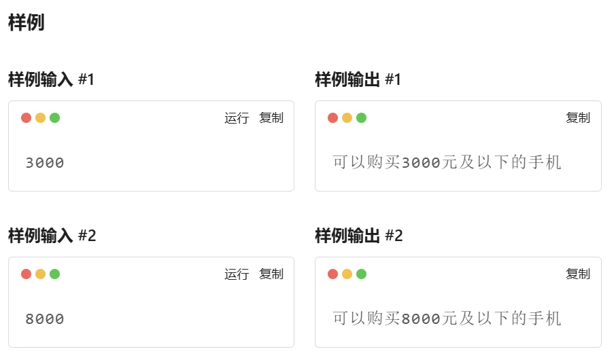Click red dot in sample output #2 box

point(332,274)
